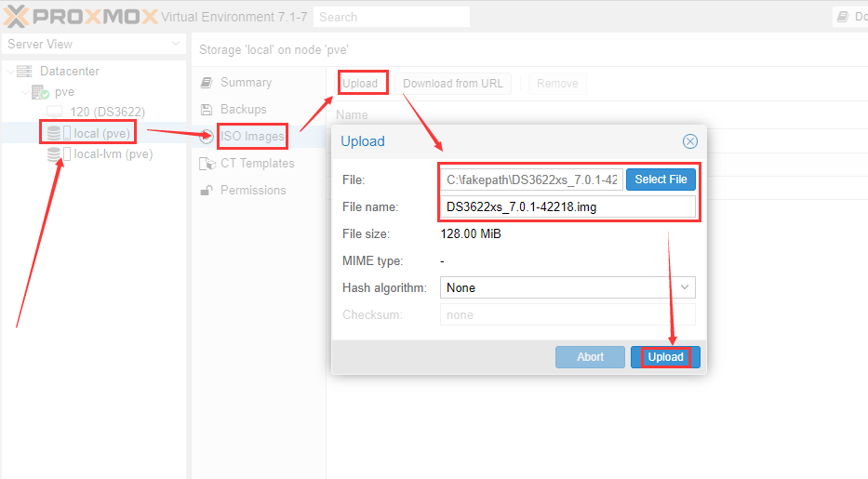Open the Server View dropdown
Screen dimensions: 868x479
pyautogui.click(x=176, y=44)
